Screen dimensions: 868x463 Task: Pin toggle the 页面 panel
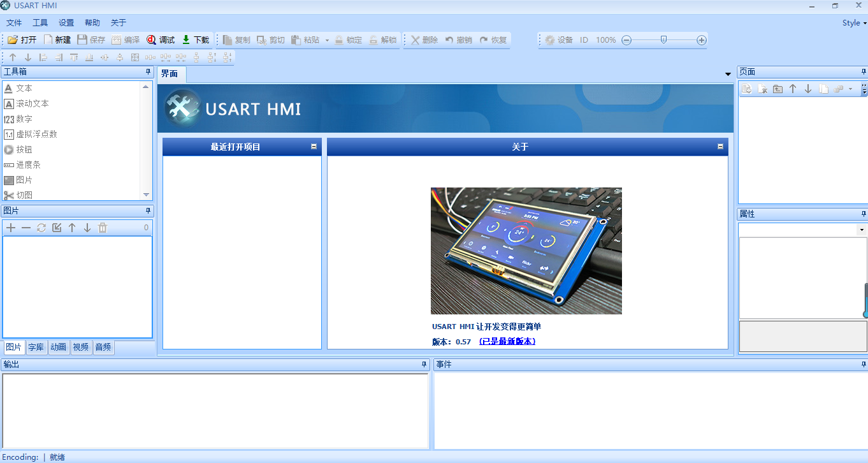(x=864, y=71)
